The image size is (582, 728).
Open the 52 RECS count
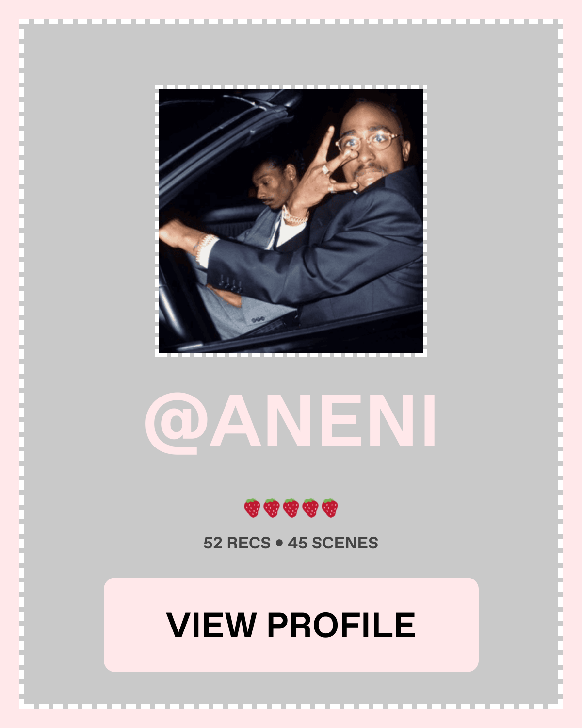pos(237,543)
